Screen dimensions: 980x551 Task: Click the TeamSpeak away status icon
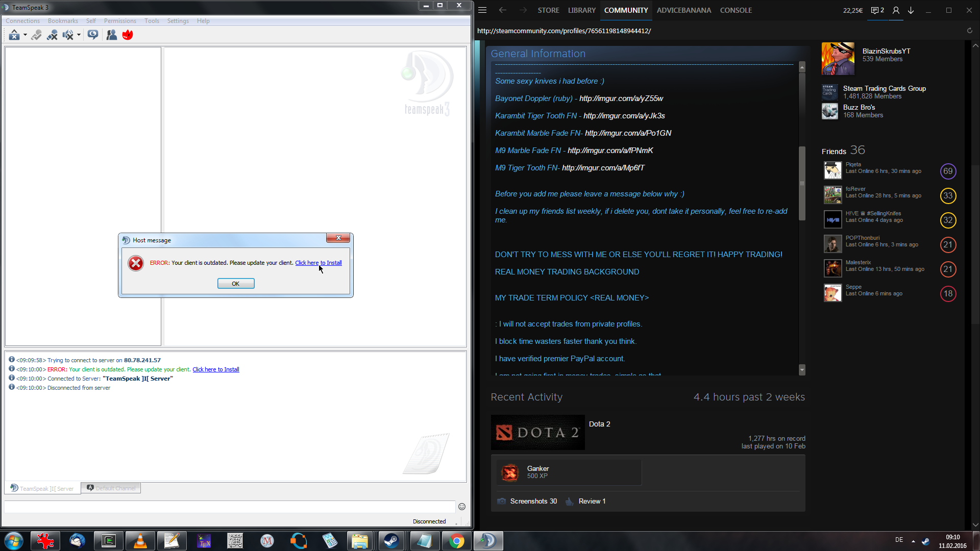coord(14,35)
